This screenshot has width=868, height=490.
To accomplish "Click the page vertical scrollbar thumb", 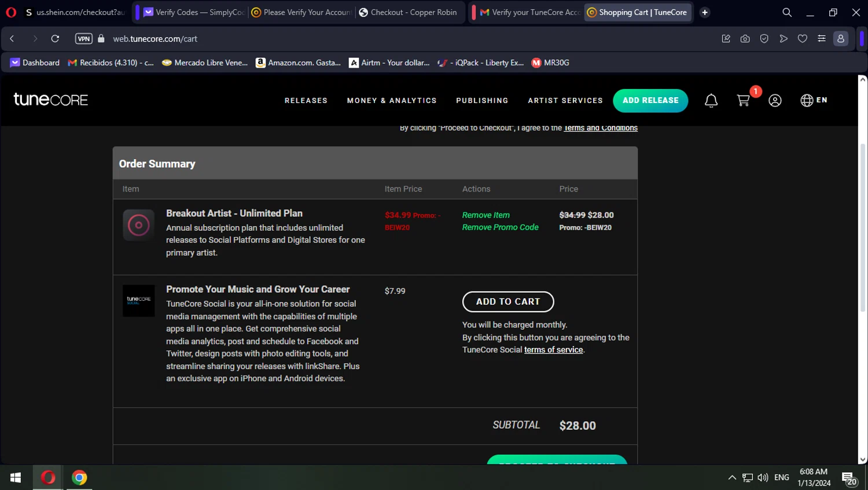I will click(x=863, y=229).
